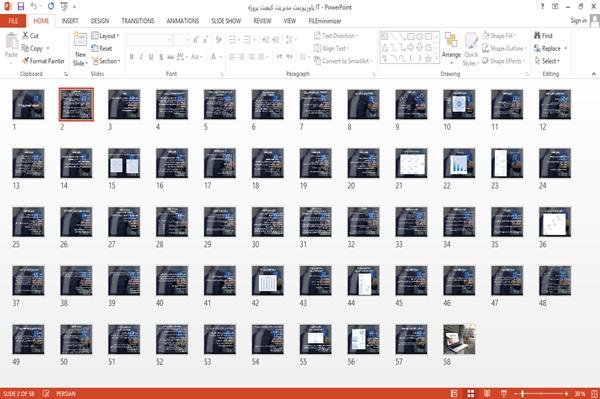
Task: Click Shape Effects button
Action: tap(502, 61)
